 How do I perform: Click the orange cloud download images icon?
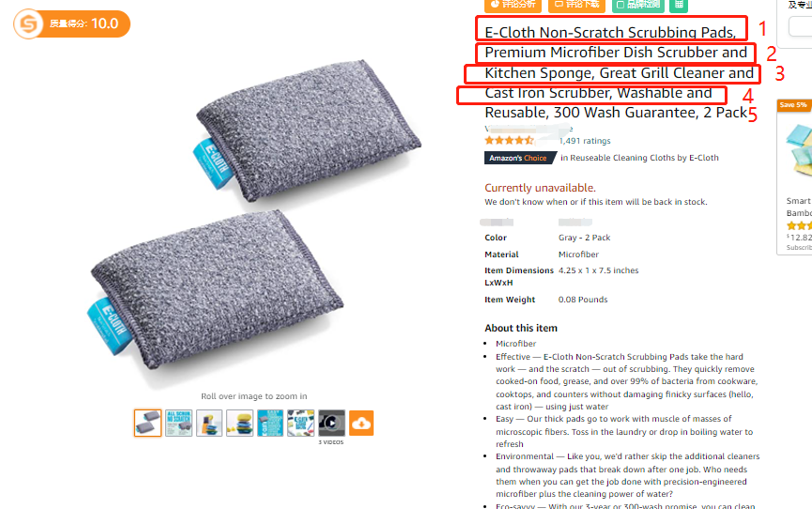tap(361, 423)
